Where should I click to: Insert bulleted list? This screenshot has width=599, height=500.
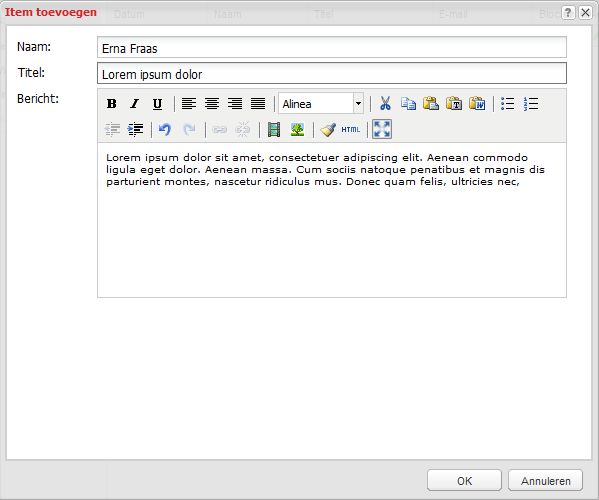[508, 104]
